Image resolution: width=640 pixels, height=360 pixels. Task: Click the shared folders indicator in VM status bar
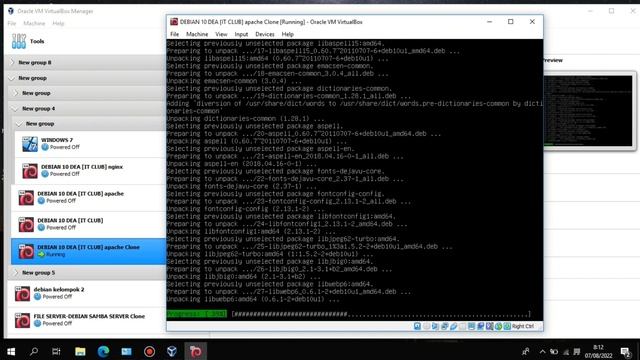point(462,326)
